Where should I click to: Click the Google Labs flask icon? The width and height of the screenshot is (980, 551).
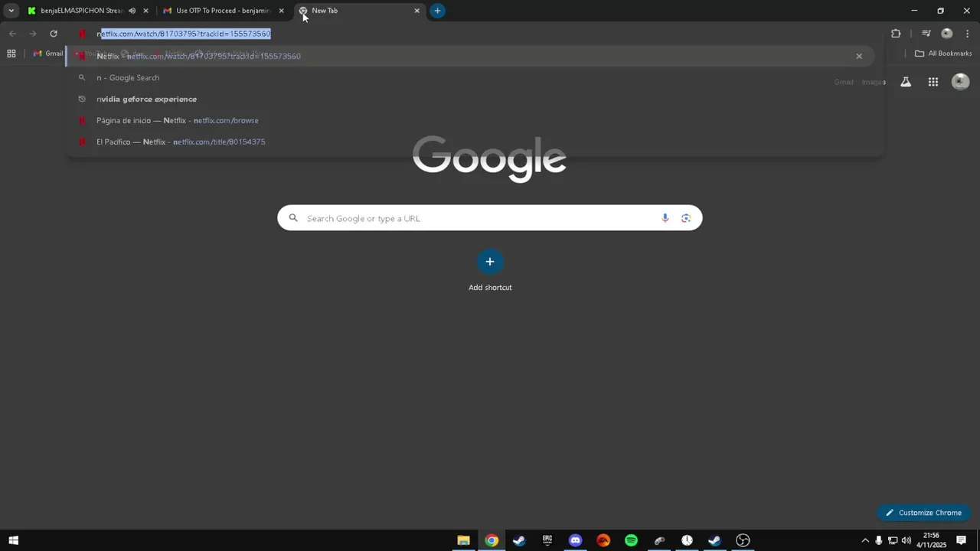(906, 82)
